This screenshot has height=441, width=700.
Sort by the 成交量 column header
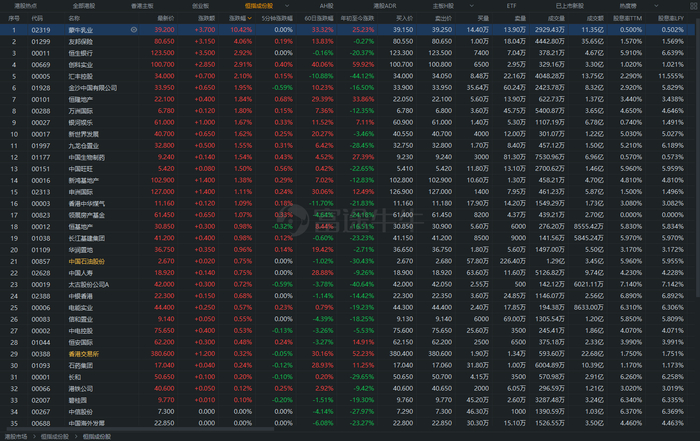pyautogui.click(x=556, y=18)
